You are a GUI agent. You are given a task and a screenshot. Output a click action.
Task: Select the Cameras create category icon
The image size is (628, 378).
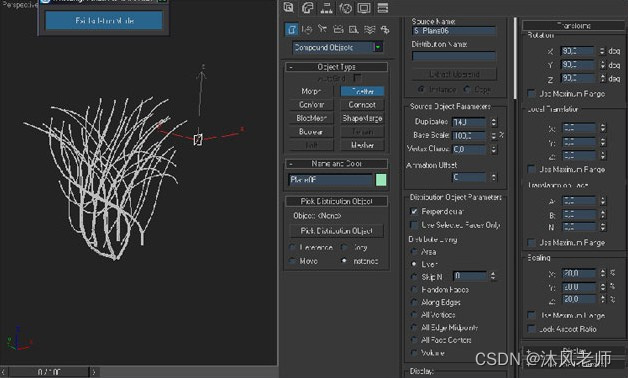(x=338, y=29)
